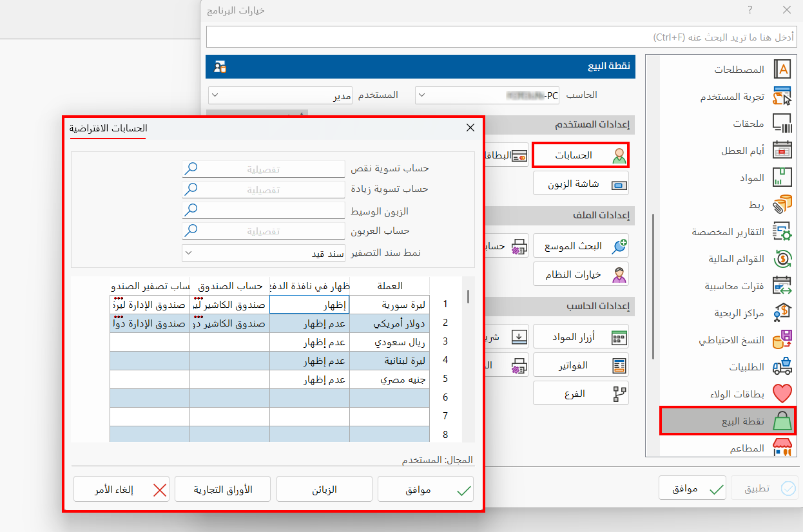The width and height of the screenshot is (803, 532).
Task: Open the سند قيد entry type dropdown
Action: tap(263, 252)
